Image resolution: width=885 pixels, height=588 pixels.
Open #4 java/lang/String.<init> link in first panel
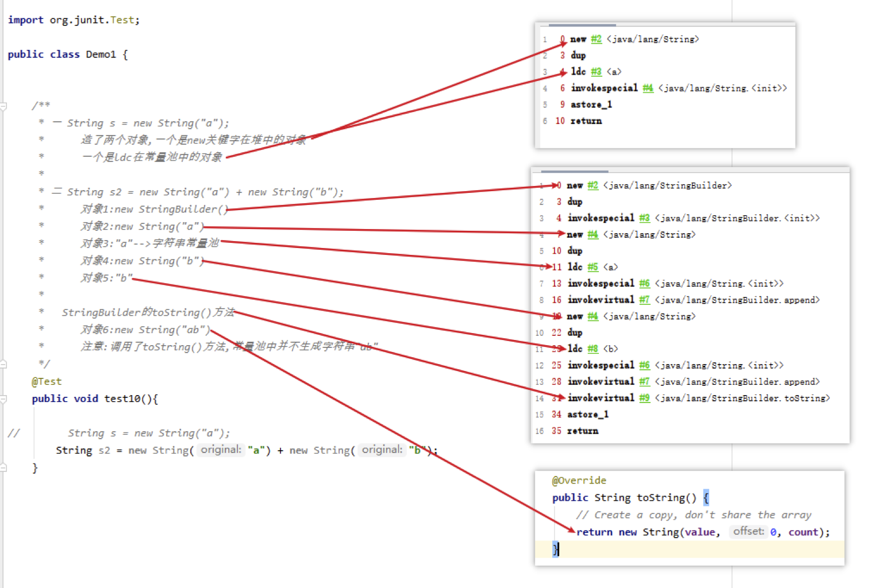pyautogui.click(x=648, y=88)
